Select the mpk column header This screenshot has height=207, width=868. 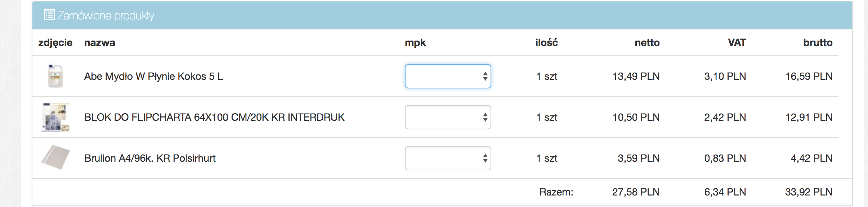click(x=415, y=43)
